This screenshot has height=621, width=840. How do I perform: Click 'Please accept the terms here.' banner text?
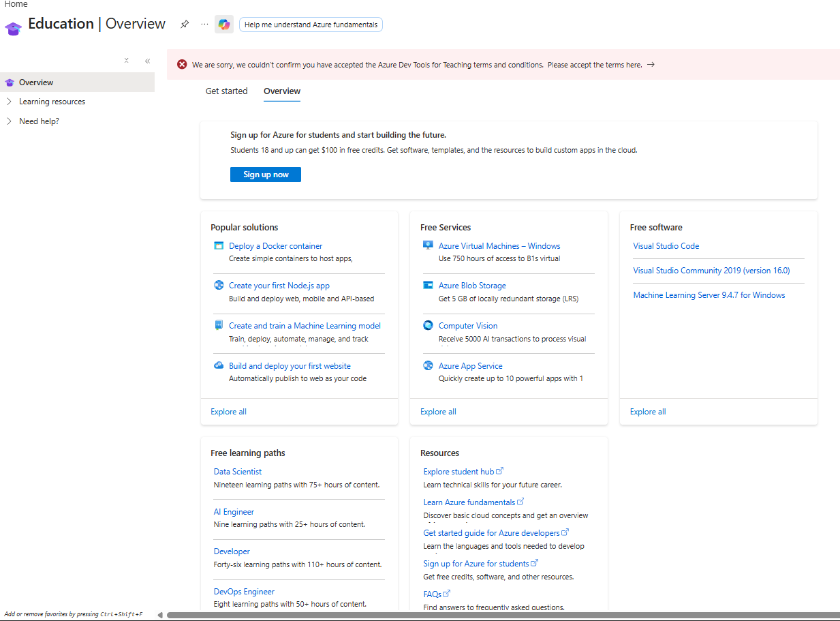[x=595, y=65]
